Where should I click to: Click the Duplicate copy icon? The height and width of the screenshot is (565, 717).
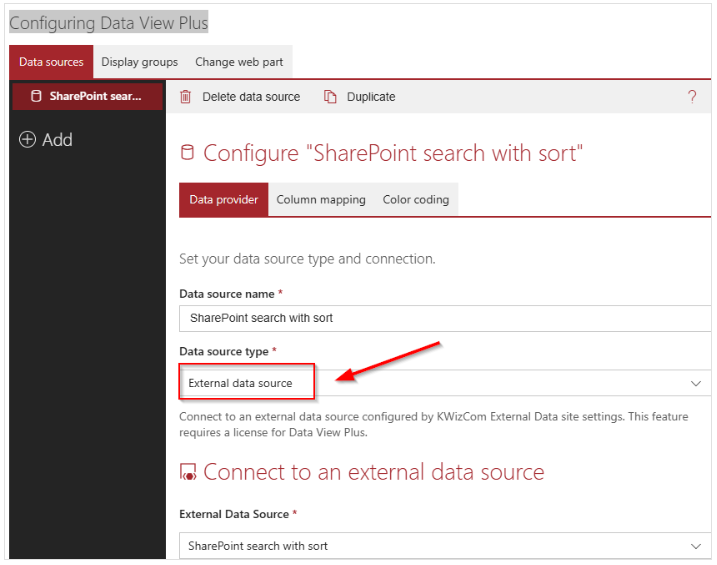330,97
